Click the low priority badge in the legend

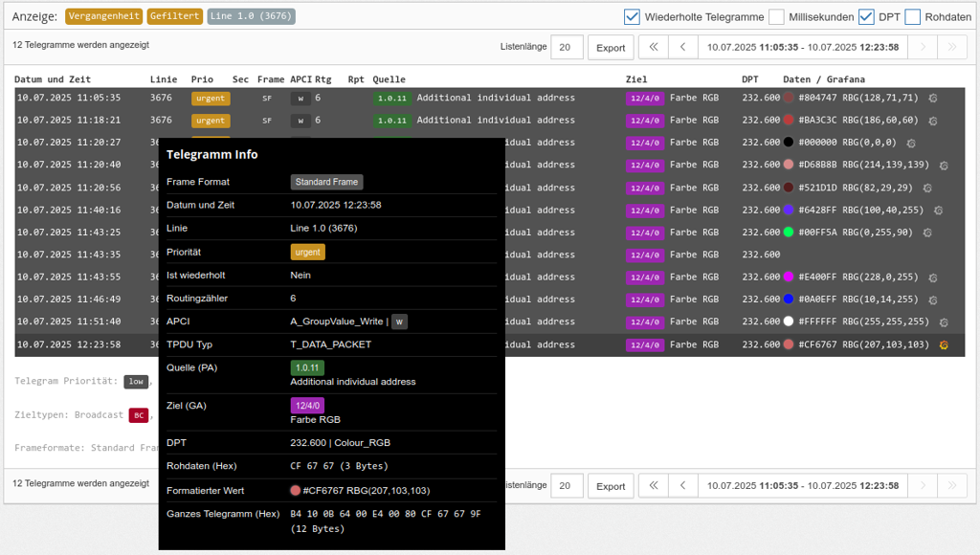point(136,381)
